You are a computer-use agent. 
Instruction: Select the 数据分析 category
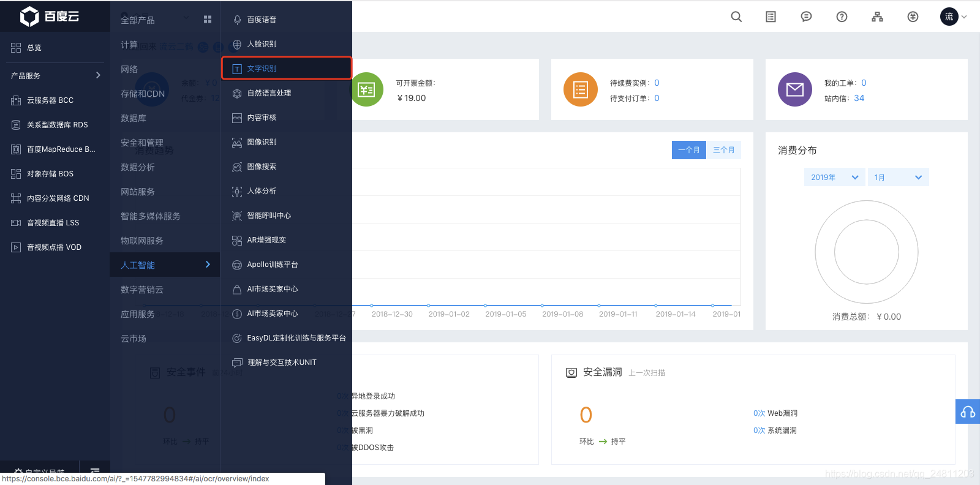pyautogui.click(x=165, y=167)
